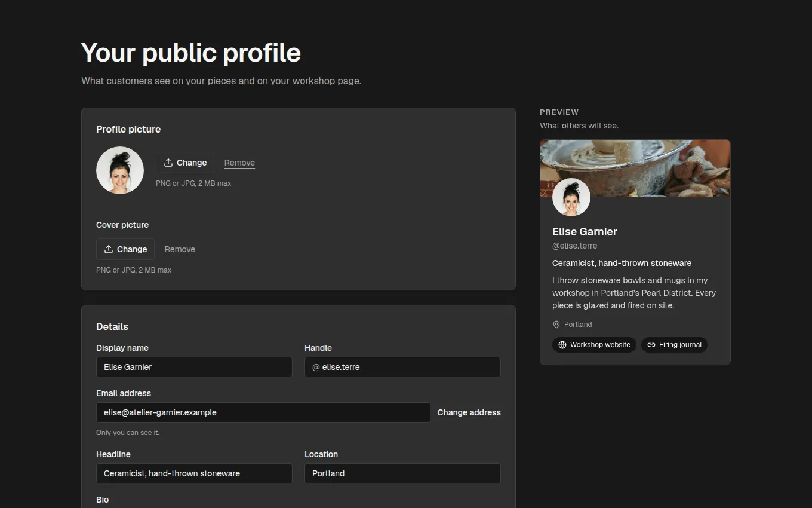Click preview headline Ceramicist, hand-thrown stoneware
Screen dimensions: 812x508
tap(622, 263)
